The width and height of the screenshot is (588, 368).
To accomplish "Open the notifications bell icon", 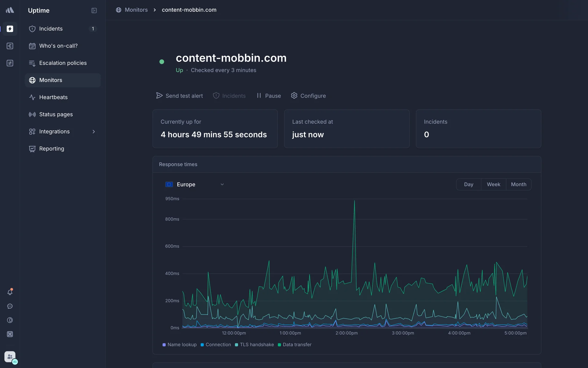I will click(x=10, y=292).
